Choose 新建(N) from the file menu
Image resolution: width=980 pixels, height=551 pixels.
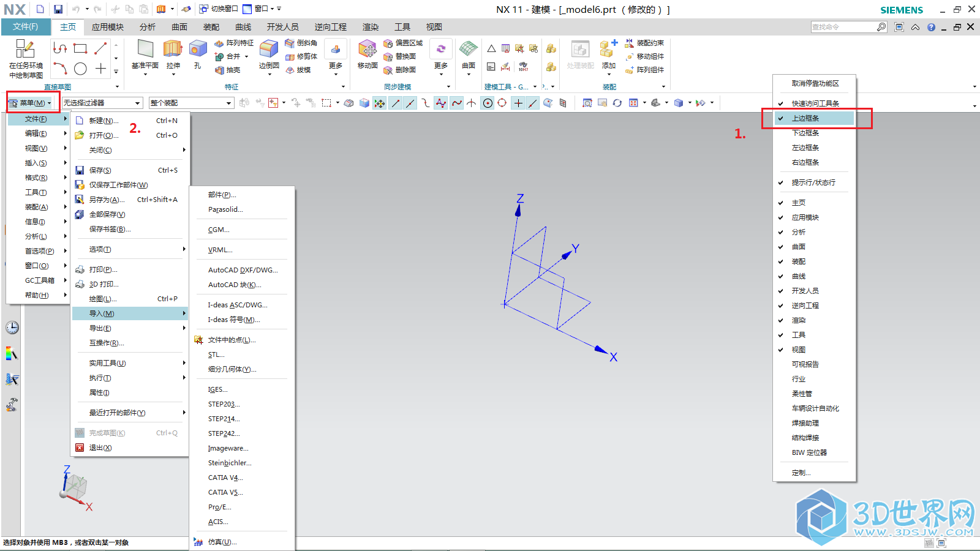(x=130, y=121)
